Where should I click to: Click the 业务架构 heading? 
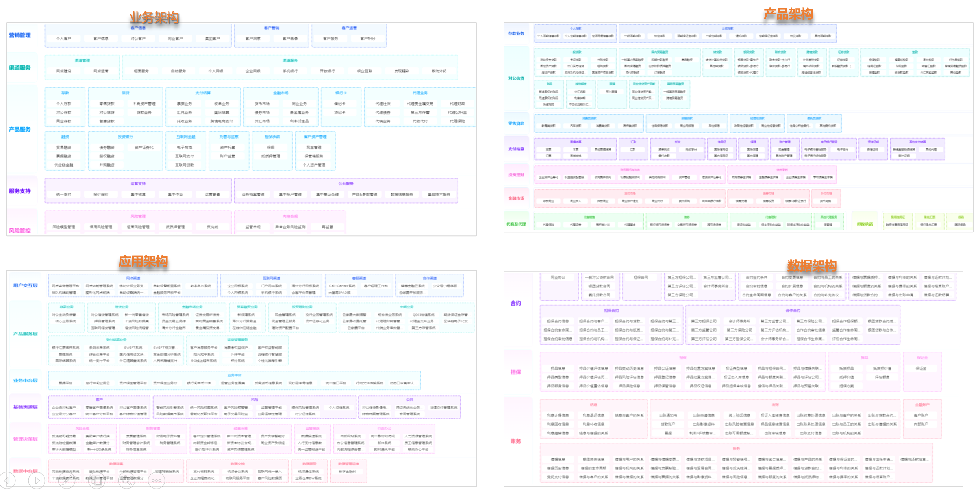pos(154,17)
